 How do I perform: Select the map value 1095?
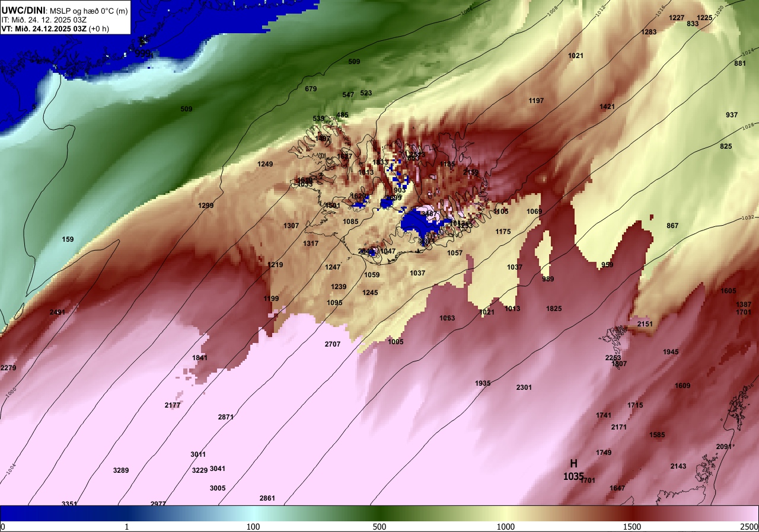[334, 303]
